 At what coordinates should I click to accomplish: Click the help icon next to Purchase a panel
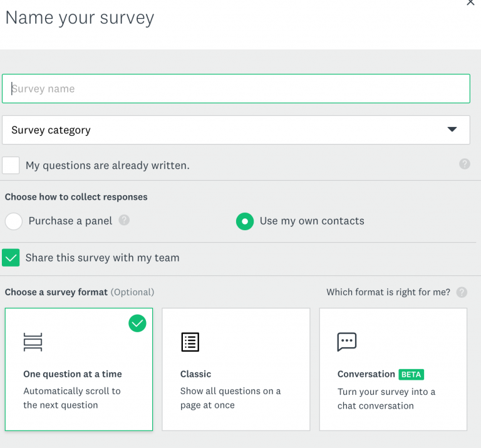coord(124,220)
